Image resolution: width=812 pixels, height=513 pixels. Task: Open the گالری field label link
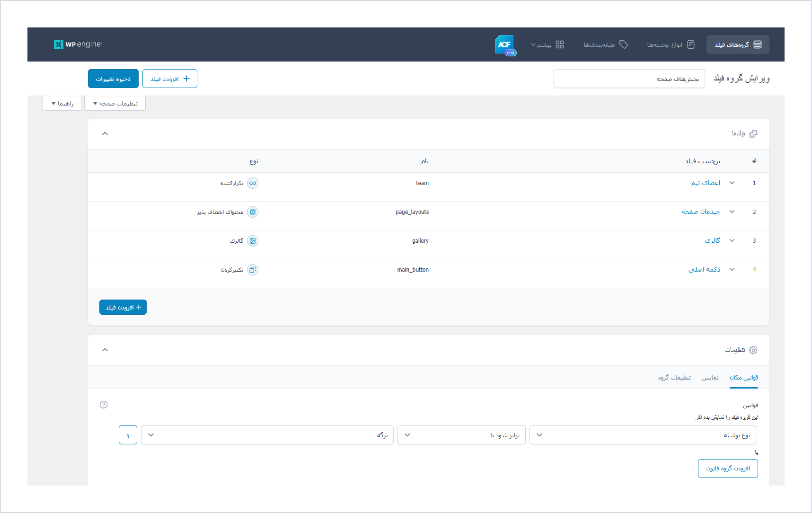[x=712, y=240]
